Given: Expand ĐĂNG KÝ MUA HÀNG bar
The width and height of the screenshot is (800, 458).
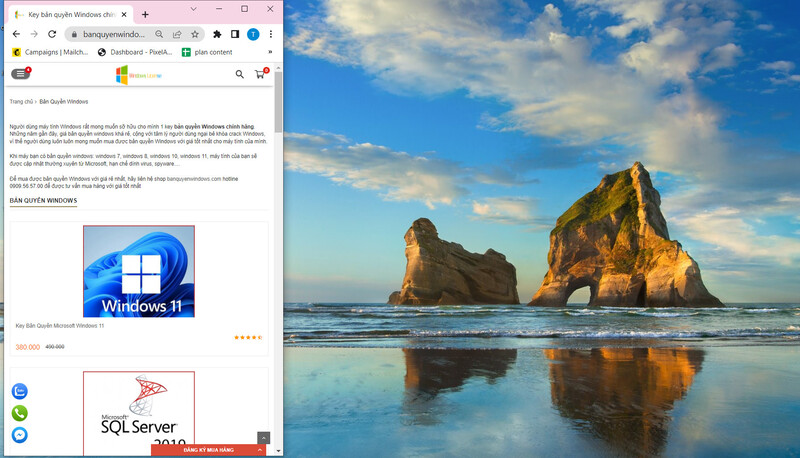Looking at the screenshot, I should 209,450.
